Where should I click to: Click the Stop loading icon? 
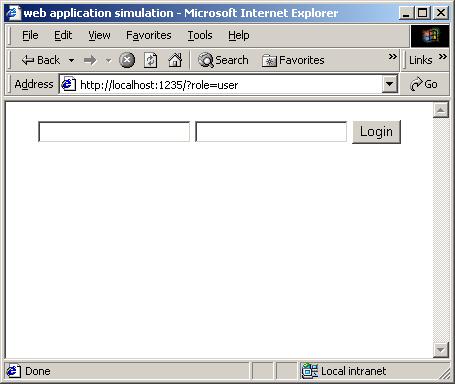(127, 60)
